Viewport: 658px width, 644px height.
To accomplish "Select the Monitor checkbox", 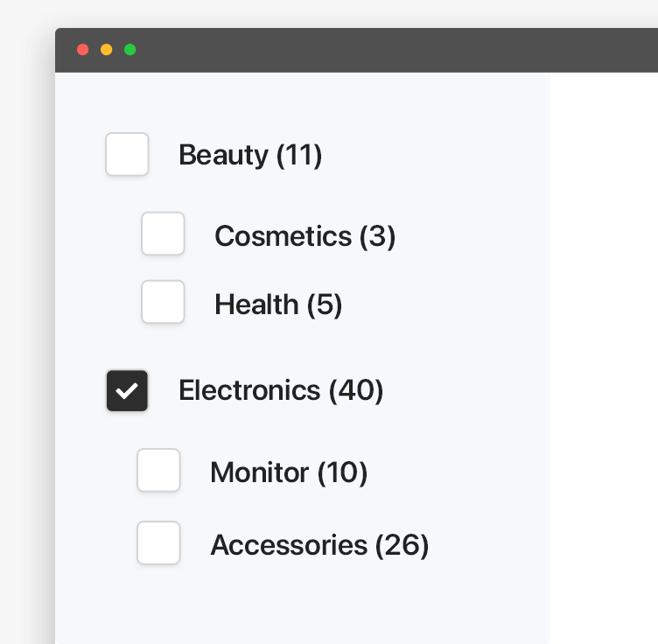I will (158, 471).
